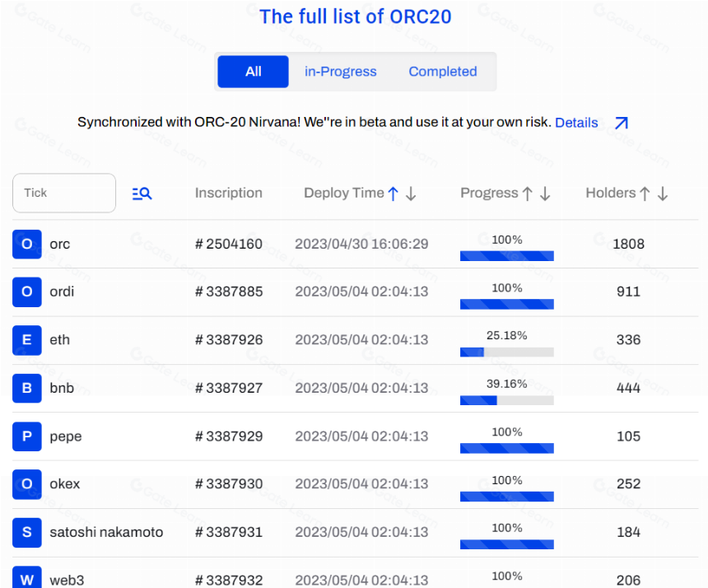The image size is (708, 588).
Task: Click the page title The full list of ORC20
Action: 356,16
